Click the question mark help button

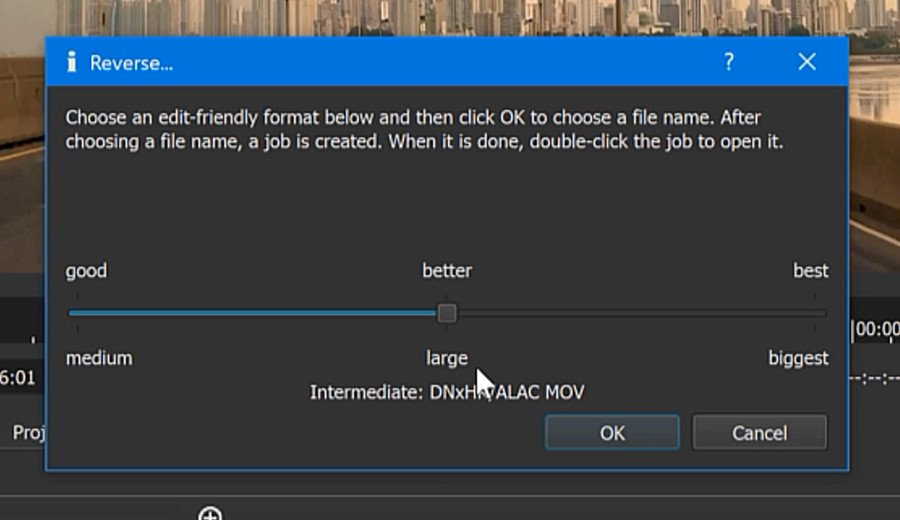click(729, 62)
